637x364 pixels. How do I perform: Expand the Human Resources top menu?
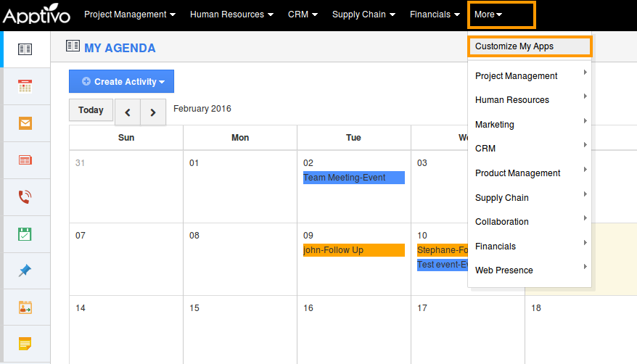pyautogui.click(x=231, y=15)
